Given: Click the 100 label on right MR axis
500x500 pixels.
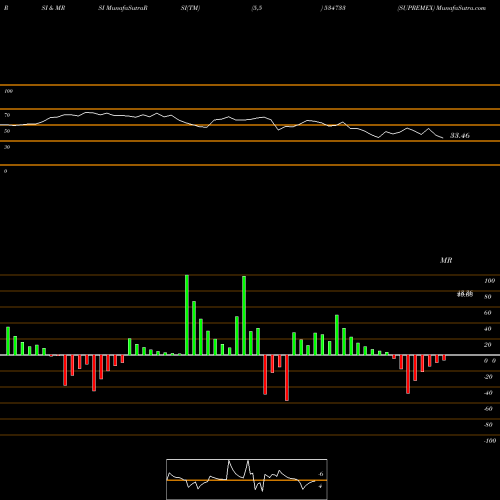Looking at the screenshot, I should pyautogui.click(x=489, y=281).
